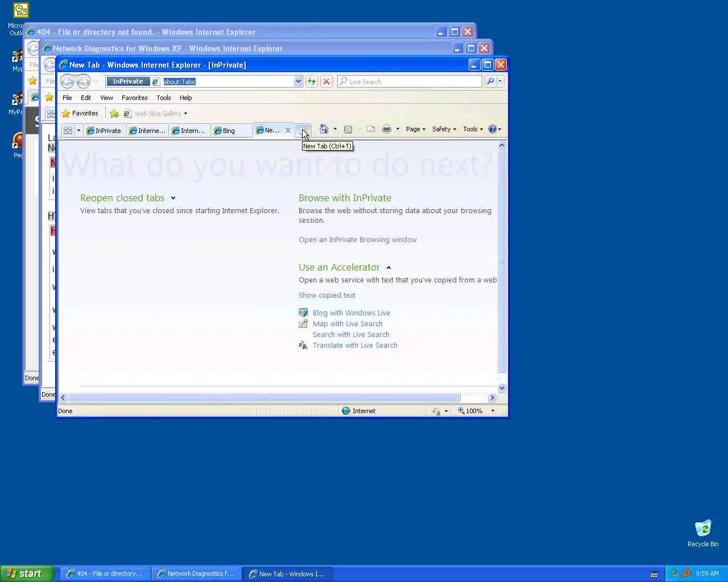The image size is (728, 582).
Task: Click the red Stop loading icon
Action: coord(326,81)
